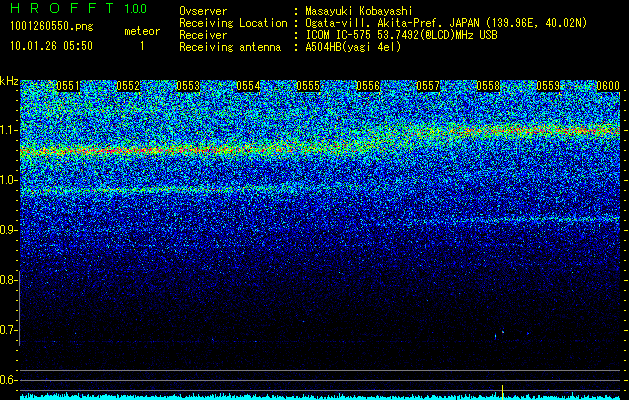This screenshot has width=629, height=400.
Task: Select the filename 1001260550.png
Action: click(52, 27)
